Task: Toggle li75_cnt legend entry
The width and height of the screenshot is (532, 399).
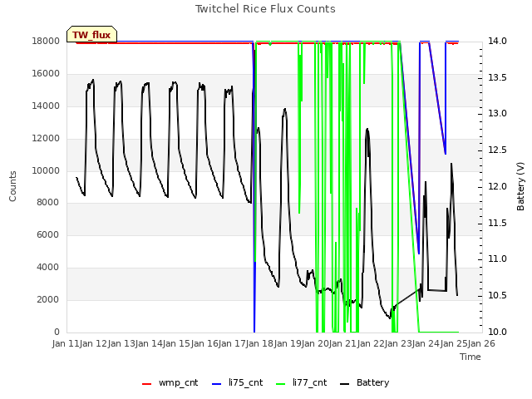Action: [238, 382]
